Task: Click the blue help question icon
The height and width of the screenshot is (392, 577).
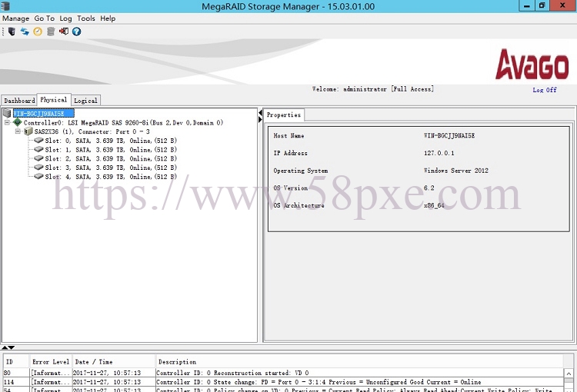Action: point(76,32)
